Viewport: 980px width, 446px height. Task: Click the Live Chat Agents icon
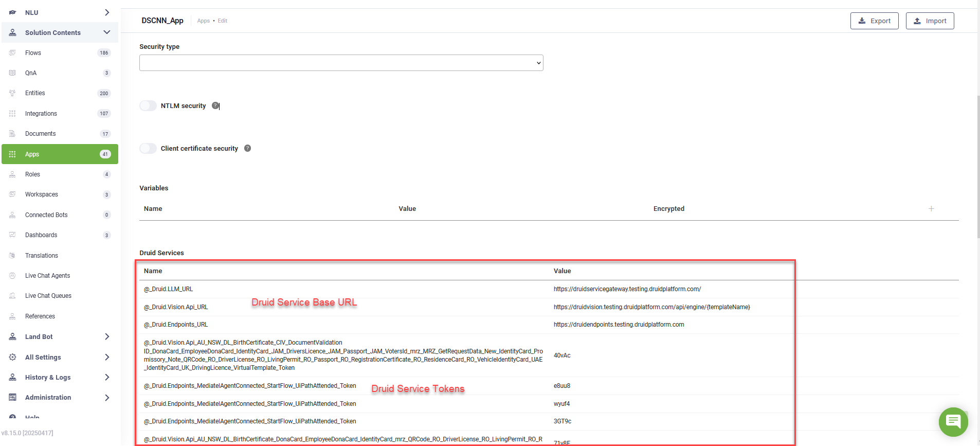tap(12, 276)
